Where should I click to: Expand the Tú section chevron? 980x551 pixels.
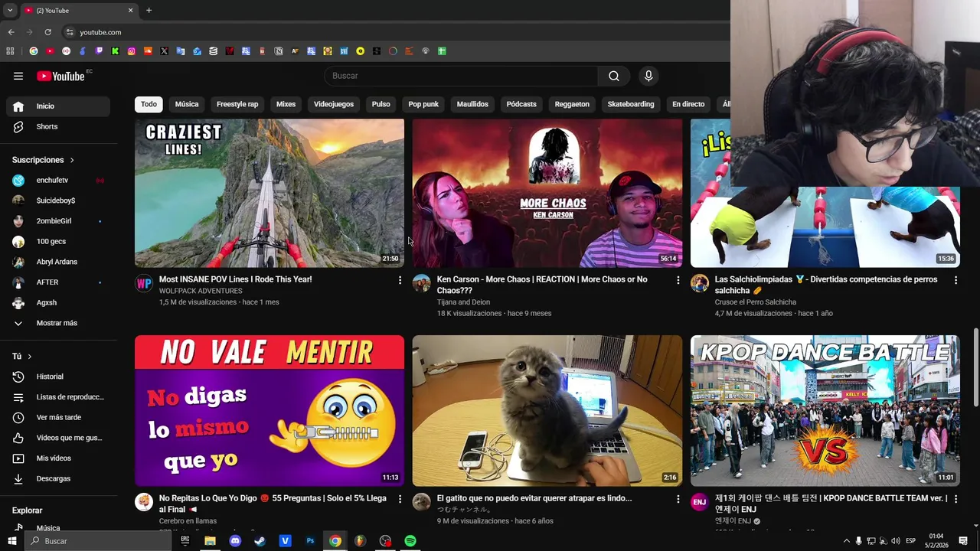(x=30, y=357)
